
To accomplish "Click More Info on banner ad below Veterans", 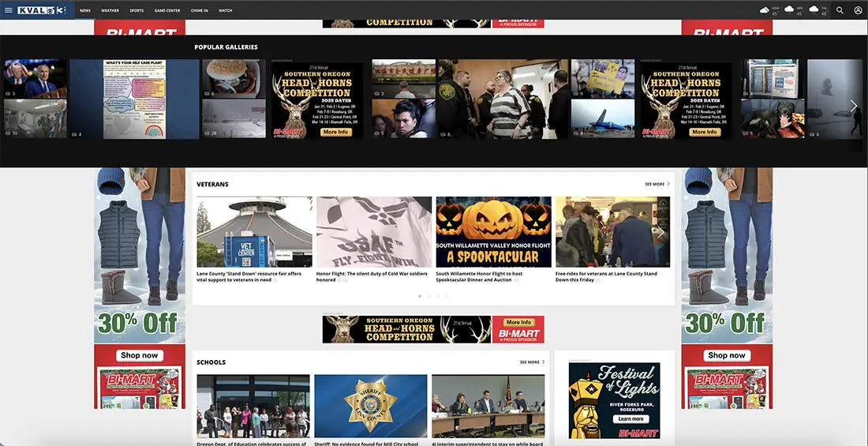I will [x=518, y=322].
